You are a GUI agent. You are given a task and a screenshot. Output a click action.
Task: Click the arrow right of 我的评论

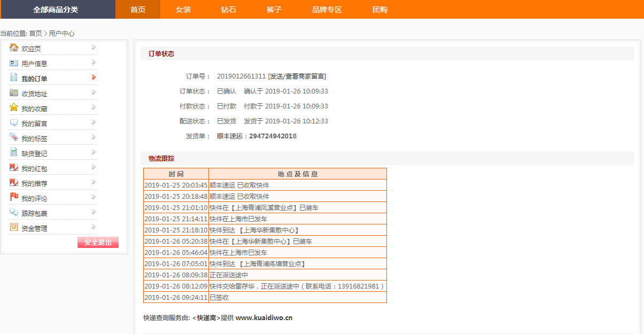coord(94,197)
